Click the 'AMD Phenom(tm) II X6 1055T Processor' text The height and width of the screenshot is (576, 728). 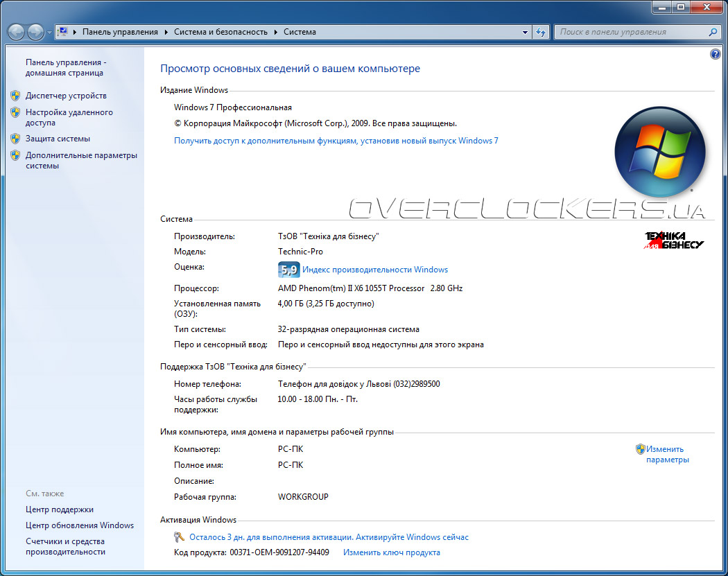(x=351, y=288)
